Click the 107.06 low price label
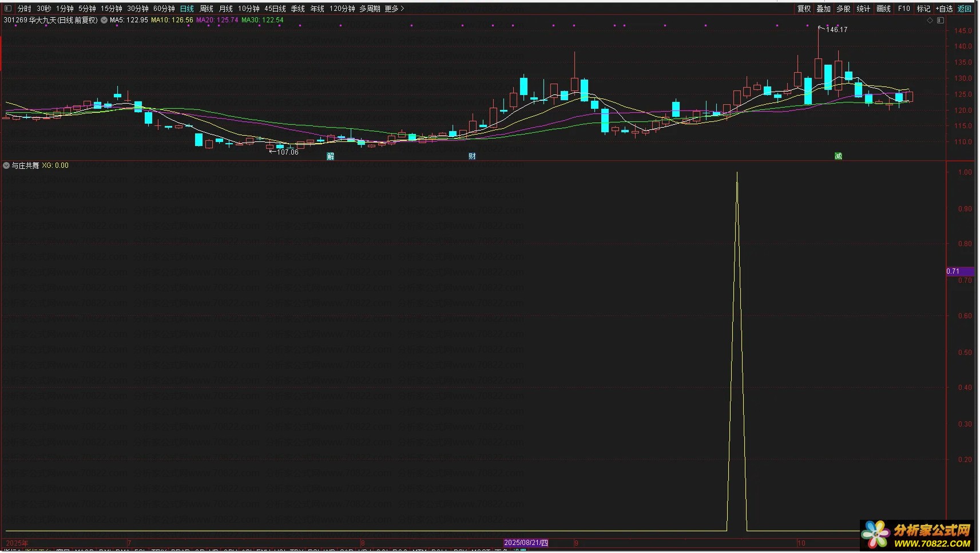The width and height of the screenshot is (980, 553). pyautogui.click(x=288, y=152)
